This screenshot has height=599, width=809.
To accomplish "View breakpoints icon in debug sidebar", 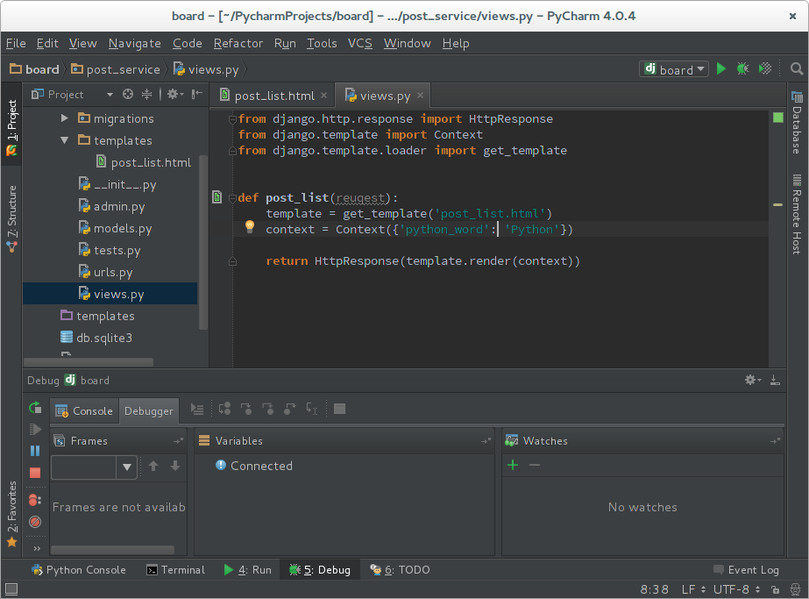I will pyautogui.click(x=35, y=499).
